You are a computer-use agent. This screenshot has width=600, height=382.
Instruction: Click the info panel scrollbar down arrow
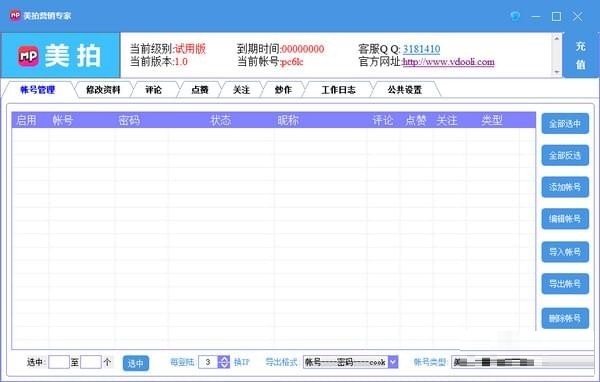[557, 72]
